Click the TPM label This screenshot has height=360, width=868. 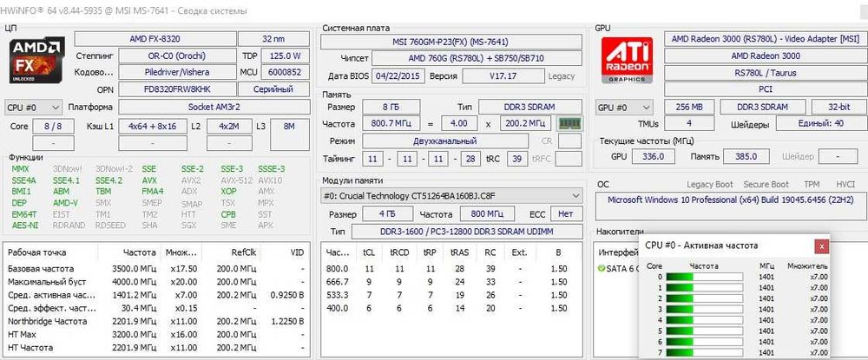[x=812, y=184]
